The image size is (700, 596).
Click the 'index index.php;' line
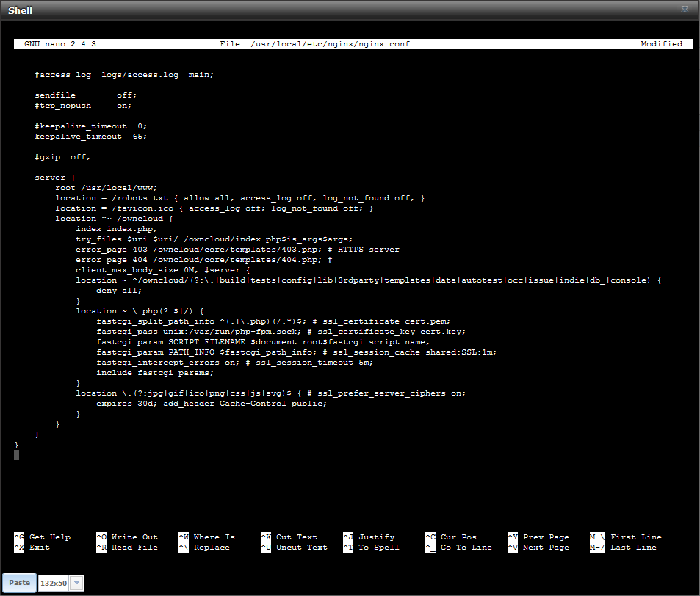point(117,229)
